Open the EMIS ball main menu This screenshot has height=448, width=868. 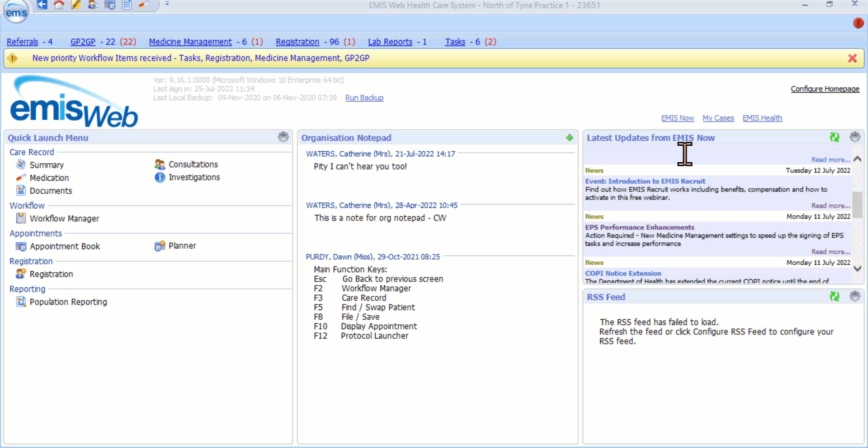point(16,11)
